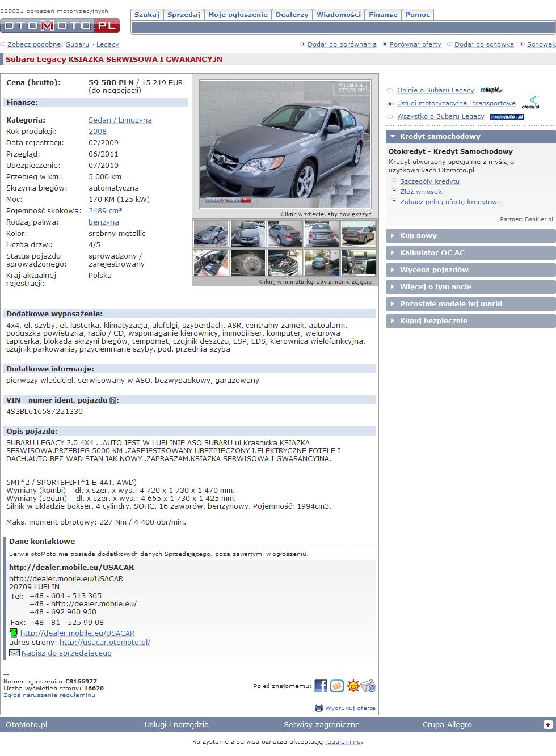Image resolution: width=556 pixels, height=756 pixels.
Task: Click Zgłoś naruszenie regulaminu link
Action: click(x=49, y=695)
